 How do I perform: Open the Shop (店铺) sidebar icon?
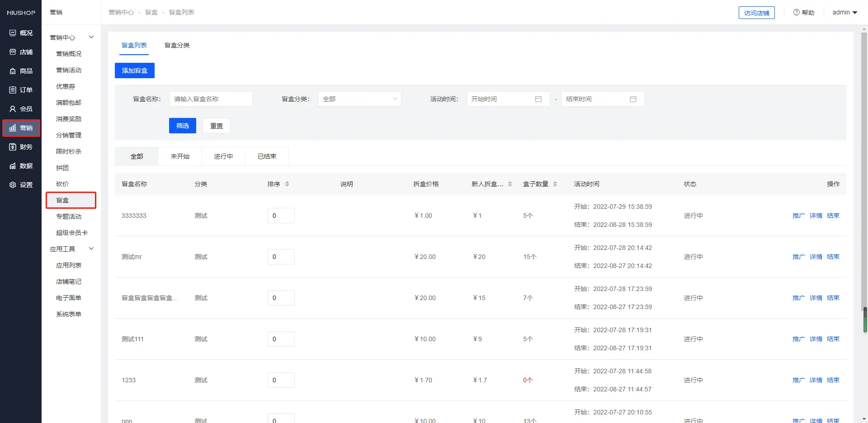(13, 52)
